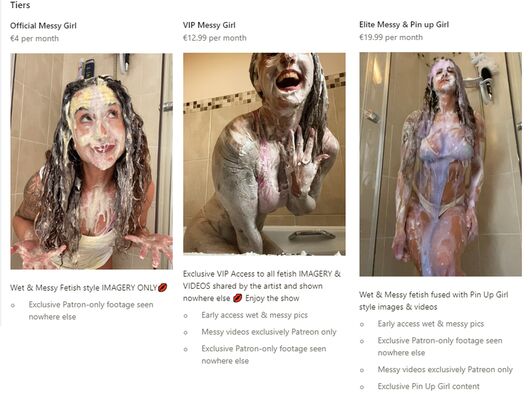530x400 pixels.
Task: Click the €19.99 per month price
Action: click(x=391, y=37)
